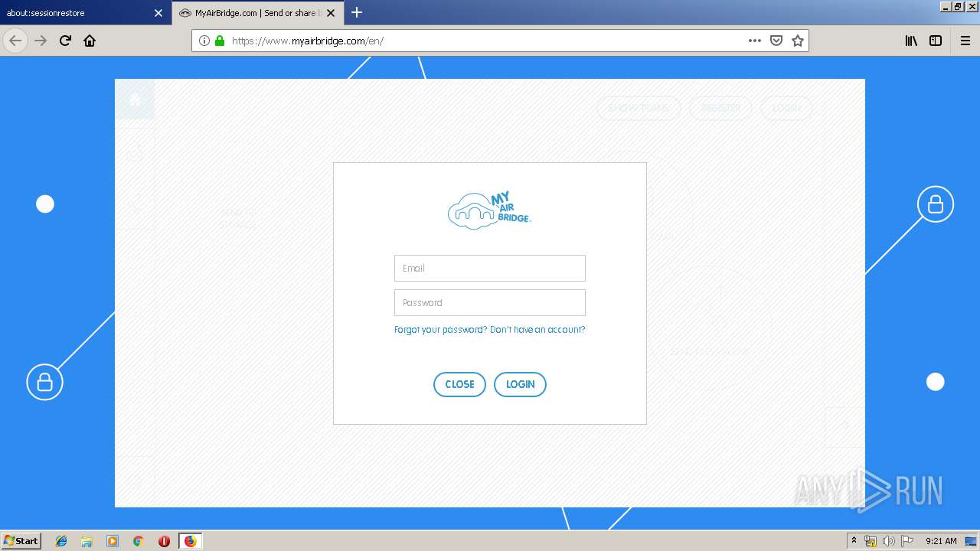Click the volume speaker tray icon
980x551 pixels.
click(x=889, y=541)
